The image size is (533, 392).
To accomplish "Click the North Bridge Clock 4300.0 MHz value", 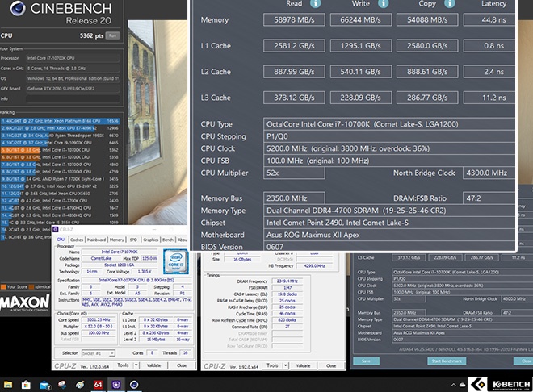I will 489,173.
